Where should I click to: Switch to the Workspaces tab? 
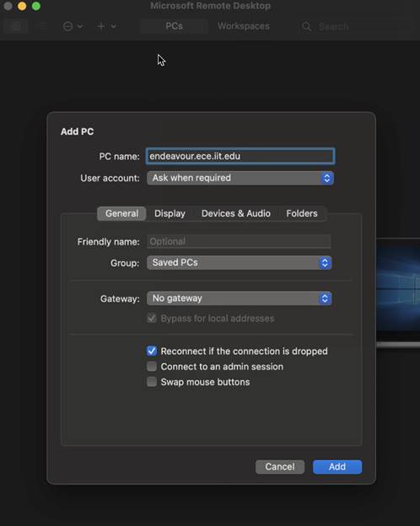pos(244,26)
